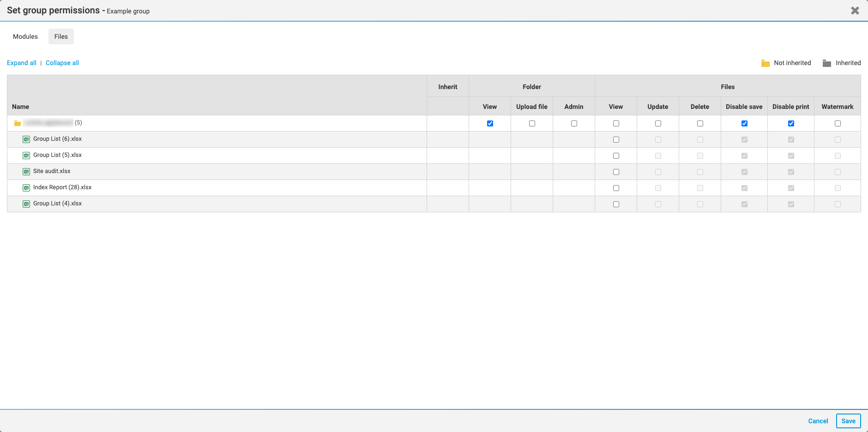
Task: Check Files View for Group List (5).xlsx
Action: tap(616, 156)
